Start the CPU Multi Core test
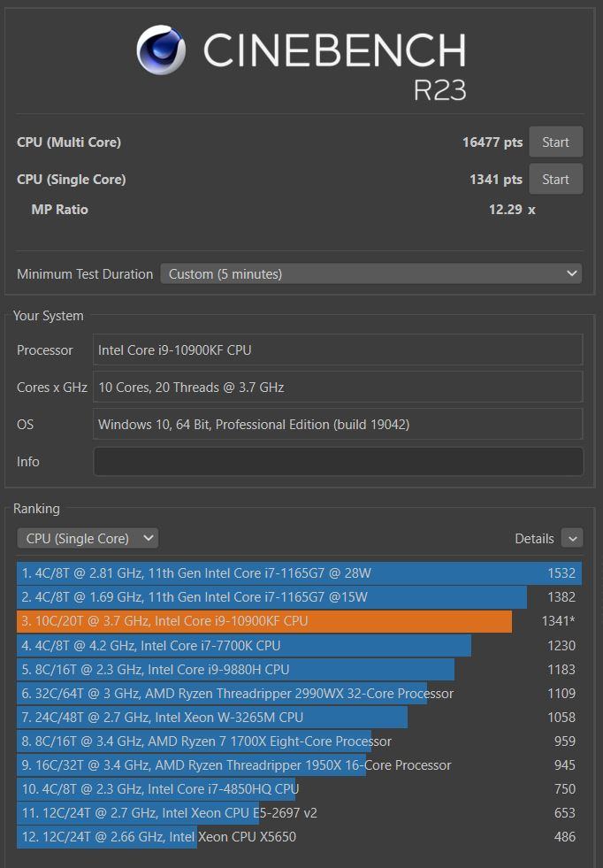Viewport: 603px width, 868px height. [x=555, y=142]
